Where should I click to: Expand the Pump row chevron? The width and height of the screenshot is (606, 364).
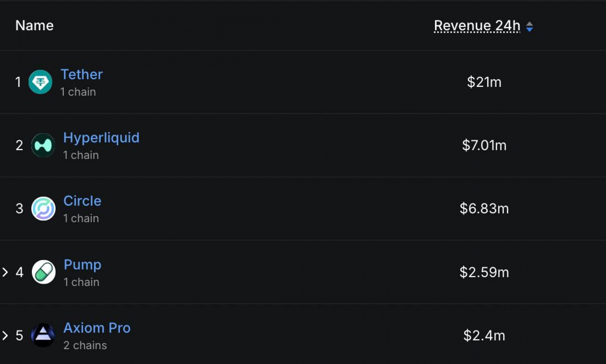pos(5,272)
